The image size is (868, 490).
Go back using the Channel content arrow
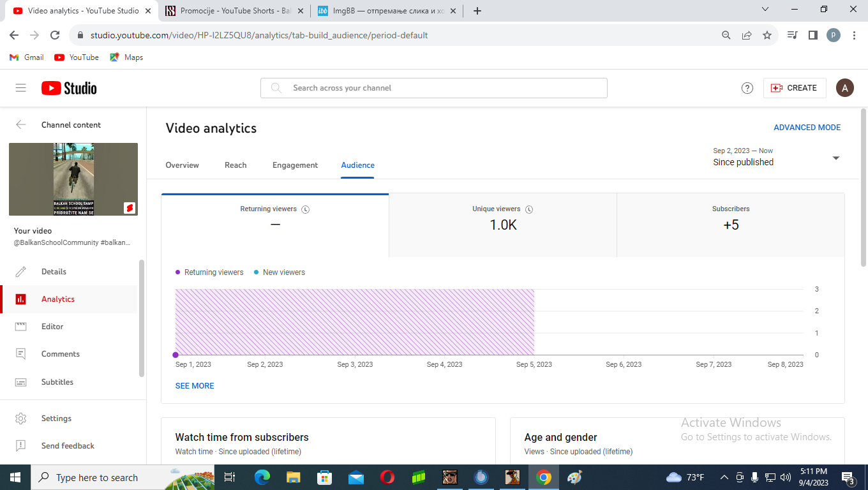point(21,125)
